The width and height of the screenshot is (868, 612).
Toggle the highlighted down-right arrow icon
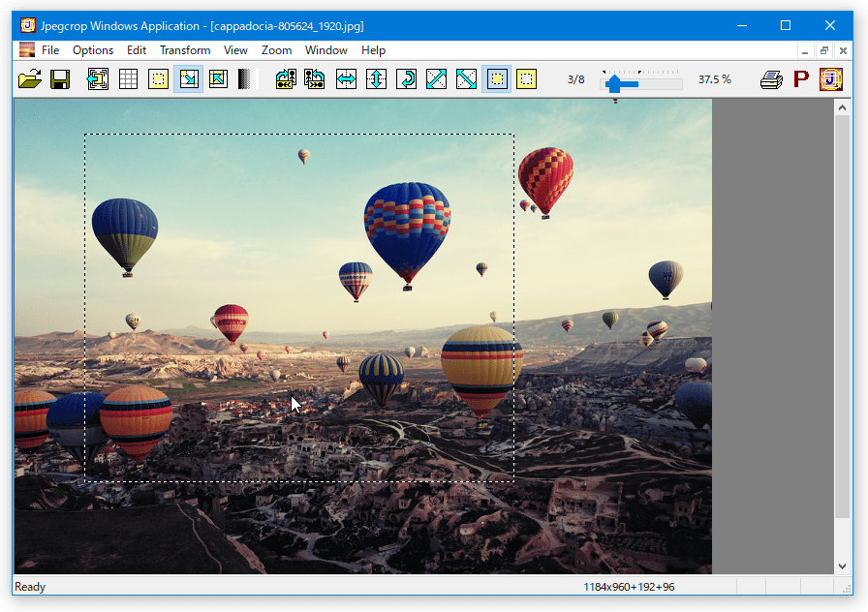pyautogui.click(x=188, y=79)
